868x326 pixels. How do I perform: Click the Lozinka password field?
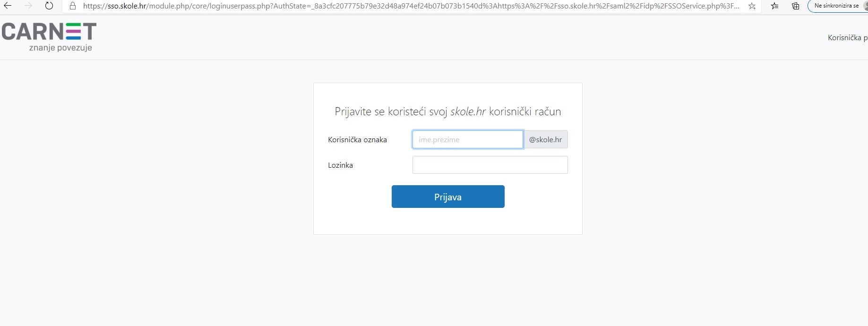click(490, 165)
